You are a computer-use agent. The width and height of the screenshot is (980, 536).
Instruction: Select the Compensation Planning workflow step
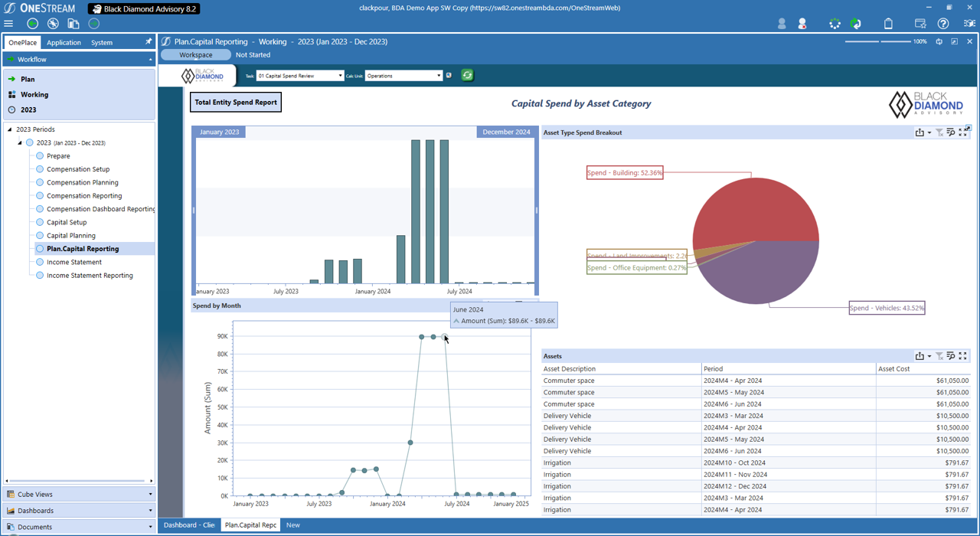pos(83,182)
